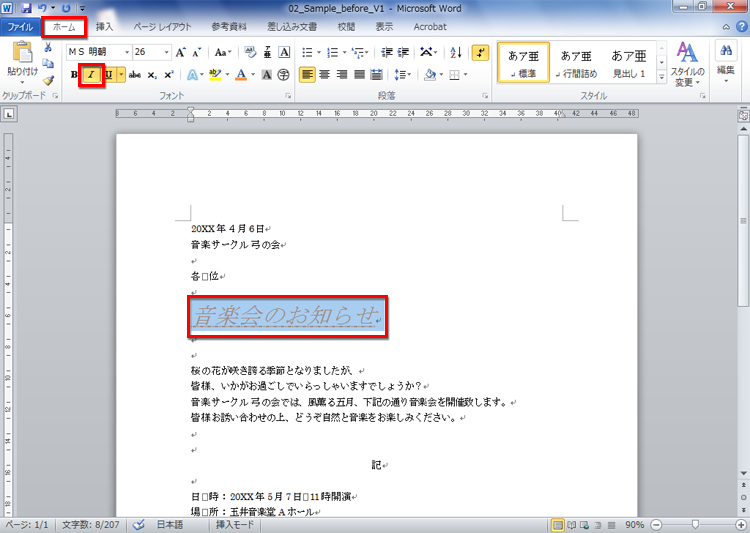Open underline style dropdown arrow

(x=121, y=75)
